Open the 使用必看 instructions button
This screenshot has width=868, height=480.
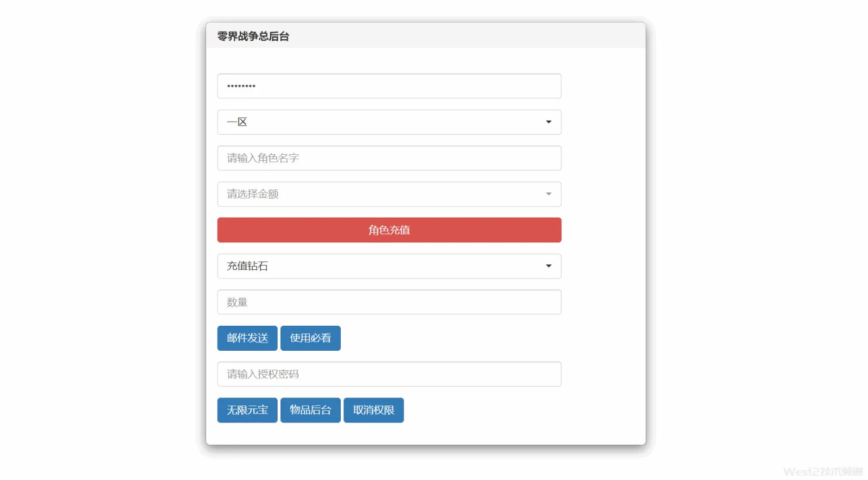(310, 338)
